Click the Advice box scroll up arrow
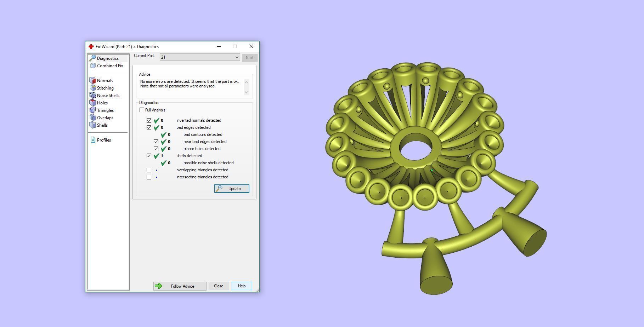The height and width of the screenshot is (327, 644). pyautogui.click(x=247, y=81)
